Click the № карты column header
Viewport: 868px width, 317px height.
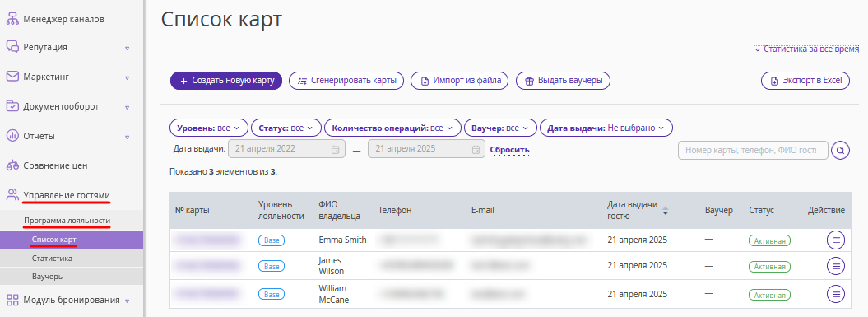(192, 211)
